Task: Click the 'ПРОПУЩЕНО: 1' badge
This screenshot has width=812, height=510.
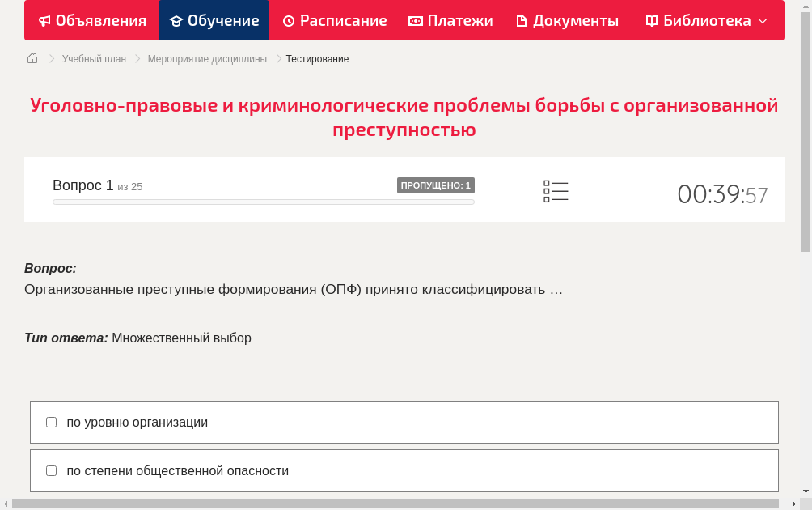Action: click(x=435, y=185)
